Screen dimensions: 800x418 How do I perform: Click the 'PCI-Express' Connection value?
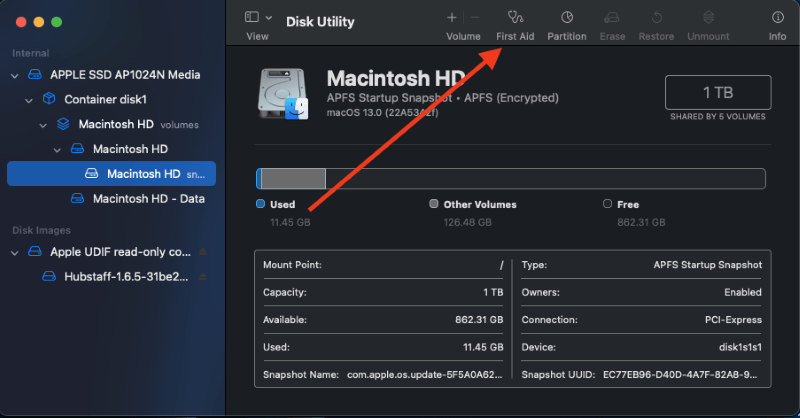pos(733,319)
